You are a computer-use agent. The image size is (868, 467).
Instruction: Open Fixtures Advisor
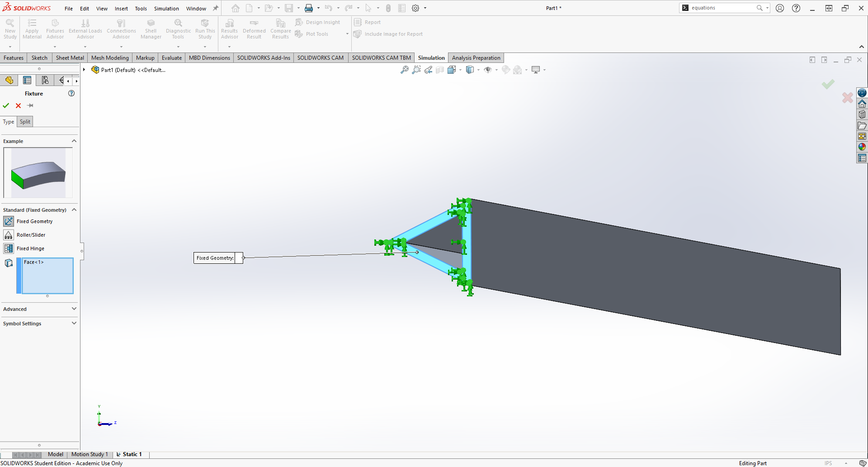[x=55, y=29]
